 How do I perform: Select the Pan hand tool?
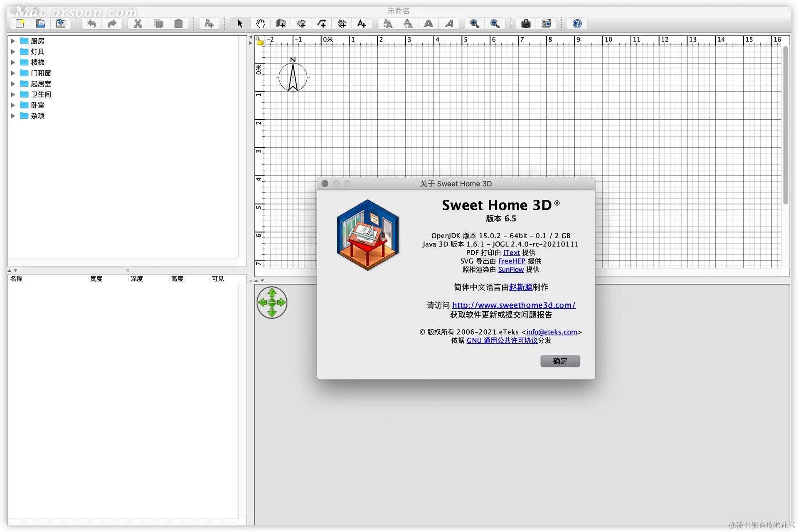(x=261, y=24)
